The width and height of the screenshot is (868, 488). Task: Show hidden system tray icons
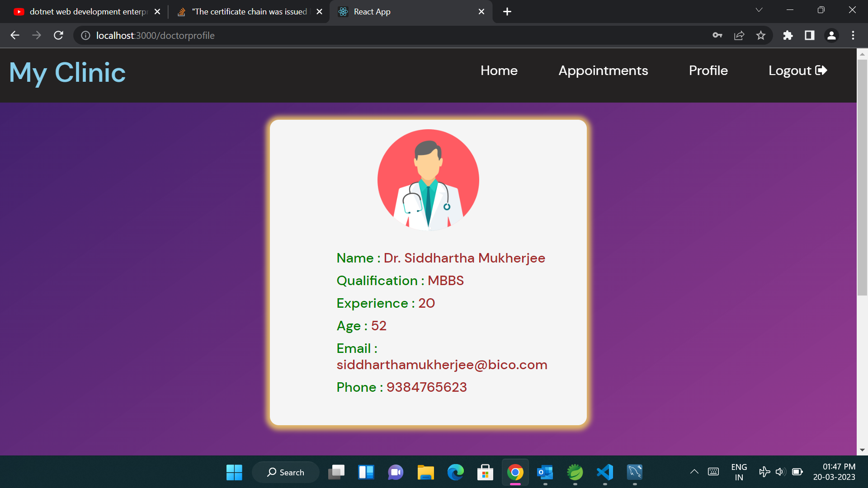694,472
